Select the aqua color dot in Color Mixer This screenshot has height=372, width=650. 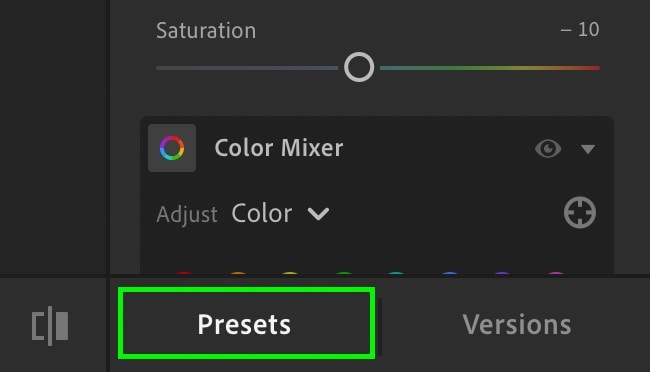396,273
